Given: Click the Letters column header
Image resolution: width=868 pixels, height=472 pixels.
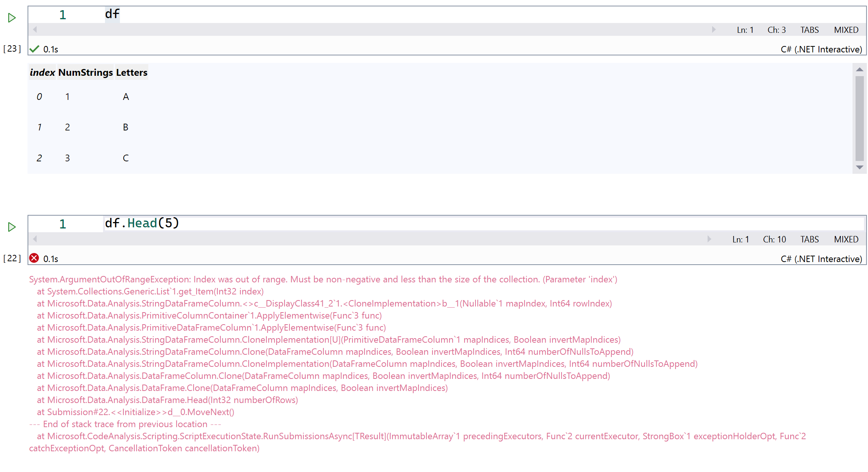Looking at the screenshot, I should click(131, 72).
